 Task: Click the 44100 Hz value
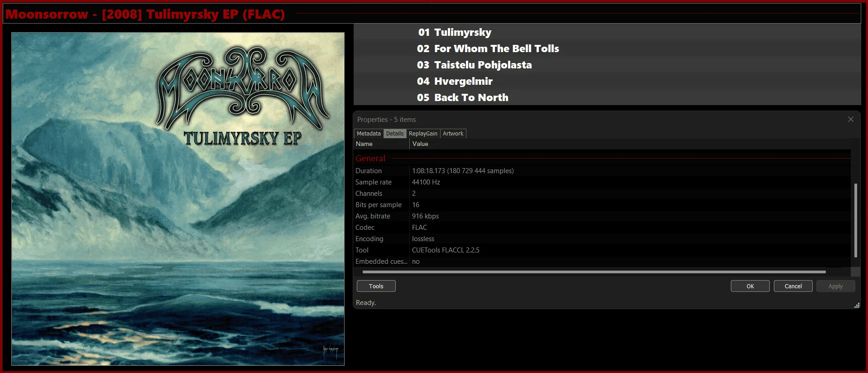pos(426,182)
